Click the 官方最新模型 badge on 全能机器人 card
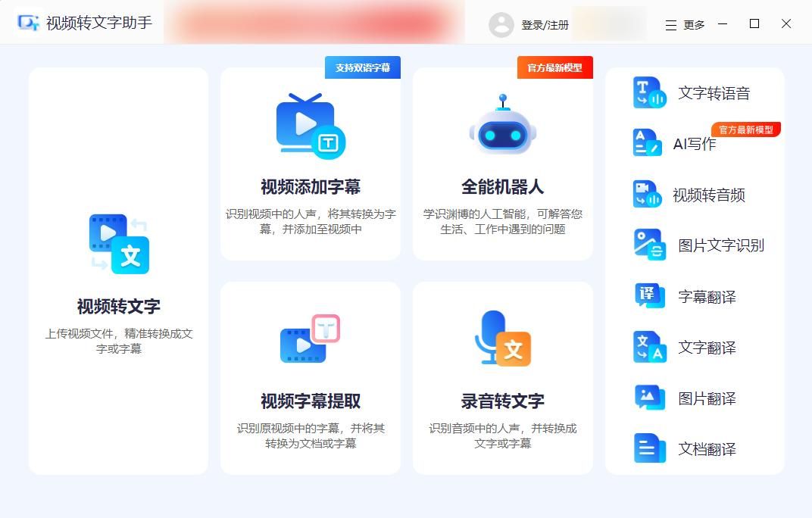 click(555, 67)
